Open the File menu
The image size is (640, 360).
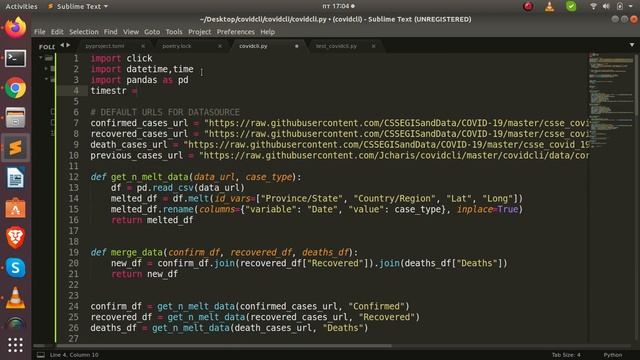(40, 32)
